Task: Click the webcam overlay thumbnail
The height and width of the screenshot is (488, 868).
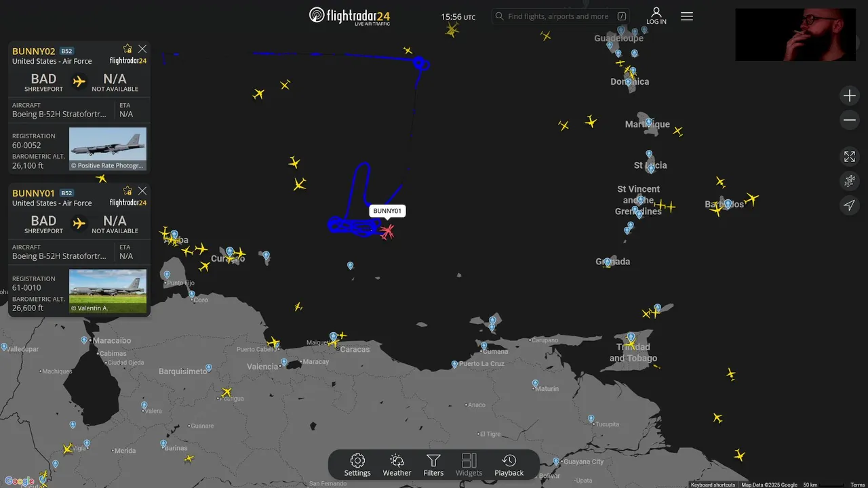Action: (795, 35)
